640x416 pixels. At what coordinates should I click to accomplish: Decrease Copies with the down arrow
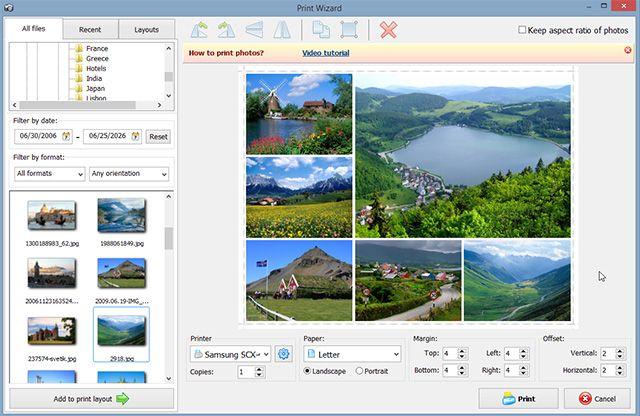(x=259, y=375)
